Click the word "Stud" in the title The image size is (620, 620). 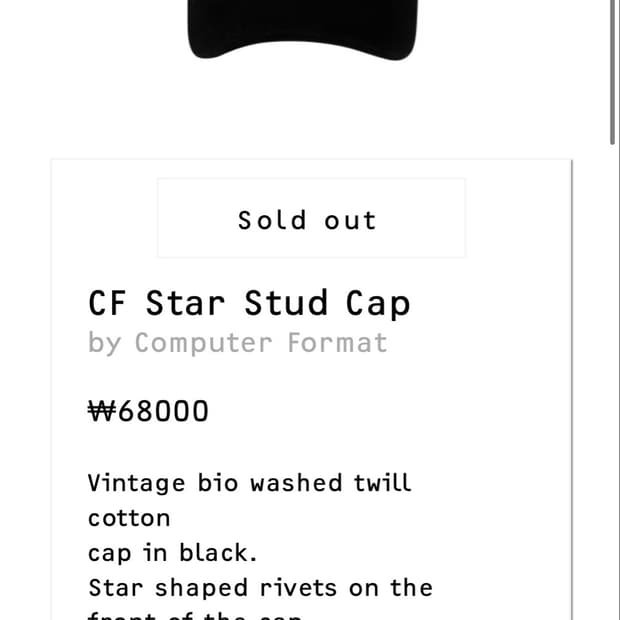click(286, 303)
